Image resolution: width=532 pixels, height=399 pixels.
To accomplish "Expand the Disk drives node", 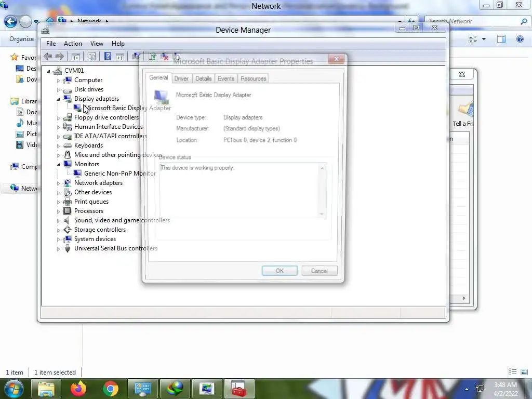I will [58, 90].
